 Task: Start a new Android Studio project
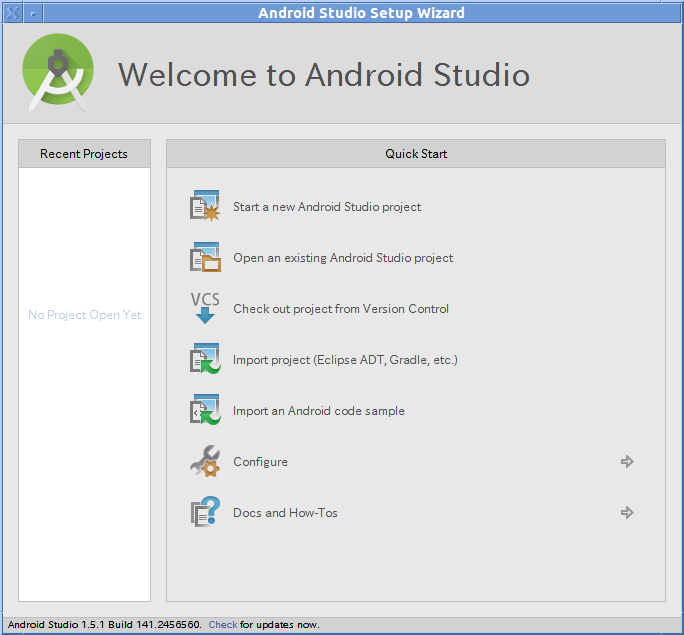(x=327, y=207)
